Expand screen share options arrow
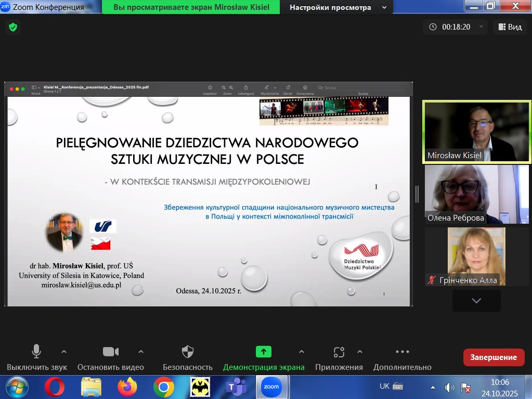Screen dimensions: 532x399 tap(302, 351)
